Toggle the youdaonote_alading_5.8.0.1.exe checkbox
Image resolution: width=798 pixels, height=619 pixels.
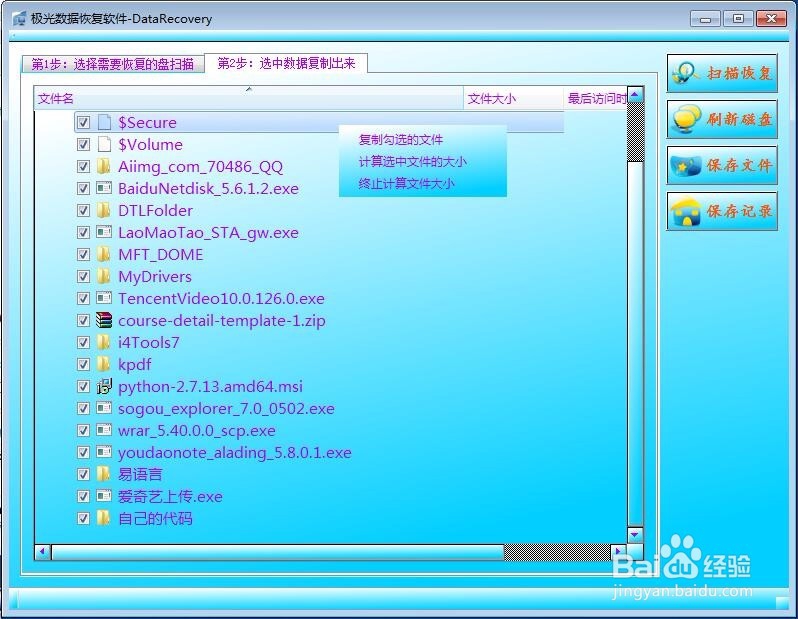point(83,452)
